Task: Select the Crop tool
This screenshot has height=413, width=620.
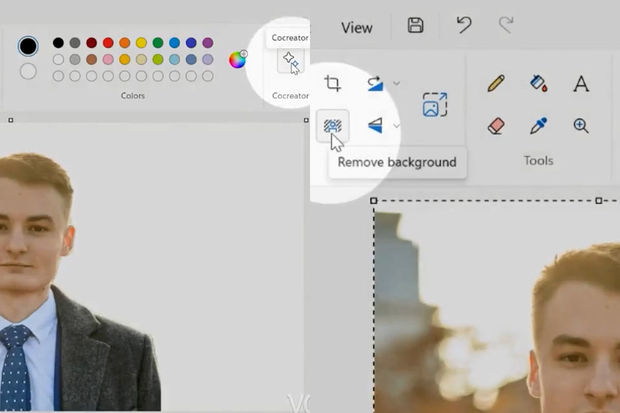Action: (332, 84)
